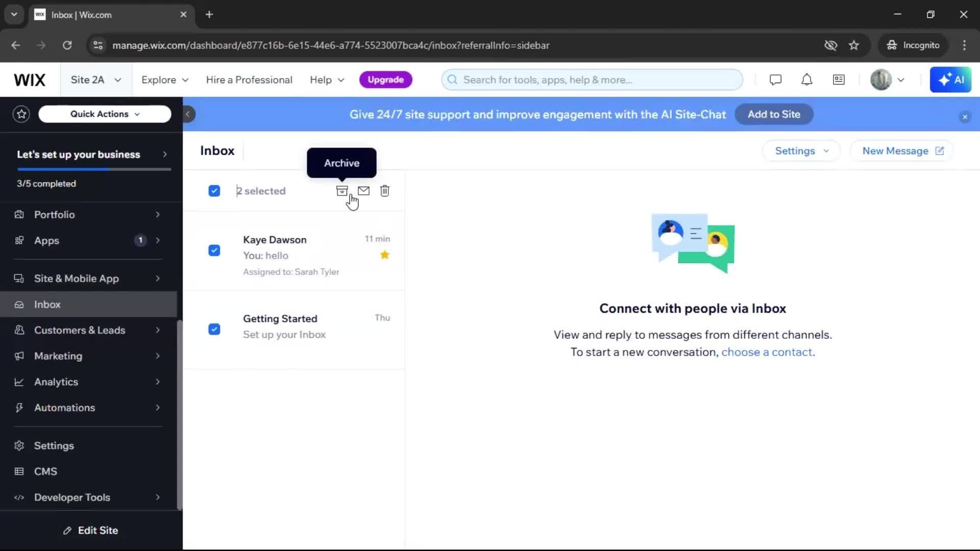This screenshot has height=551, width=980.
Task: Focus the Wix tools search field
Action: tap(592, 80)
